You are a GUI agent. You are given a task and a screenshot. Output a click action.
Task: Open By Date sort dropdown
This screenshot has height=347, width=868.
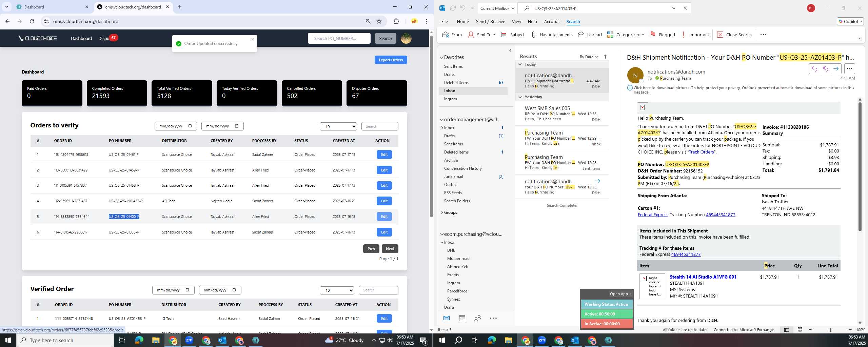(589, 57)
